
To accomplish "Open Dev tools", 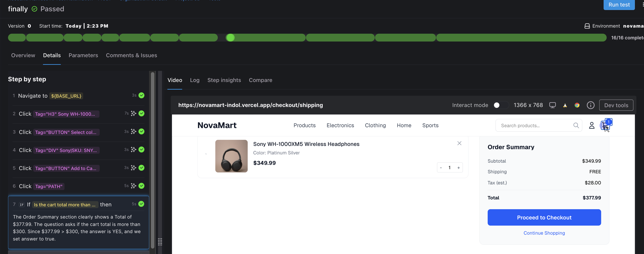I will pyautogui.click(x=616, y=105).
